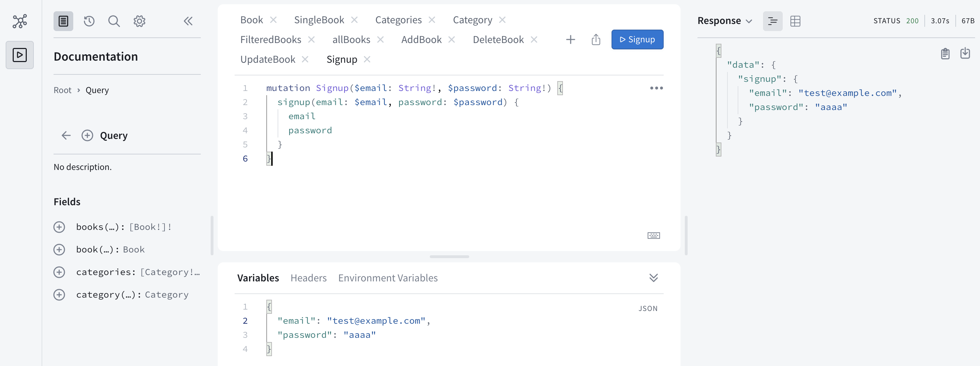Switch to the FilteredBooks operation tab

click(x=271, y=39)
